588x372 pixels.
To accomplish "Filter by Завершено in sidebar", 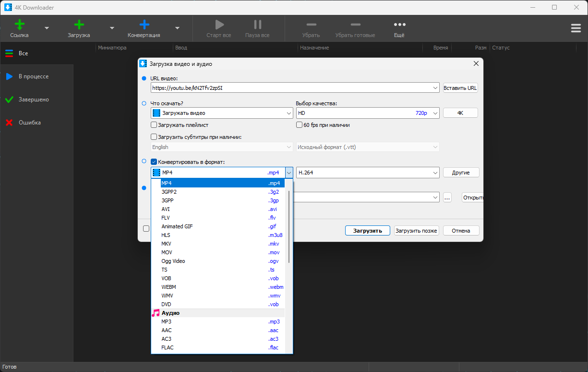I will pyautogui.click(x=36, y=99).
